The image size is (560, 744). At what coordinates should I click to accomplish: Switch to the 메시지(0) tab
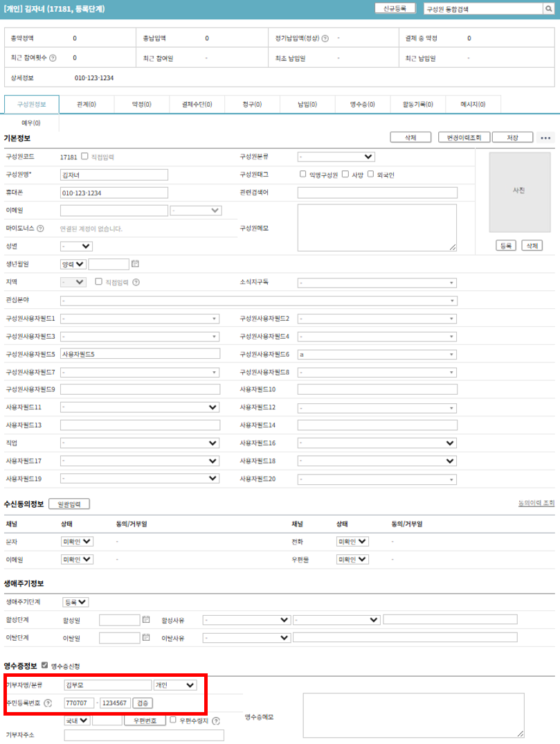[x=473, y=105]
